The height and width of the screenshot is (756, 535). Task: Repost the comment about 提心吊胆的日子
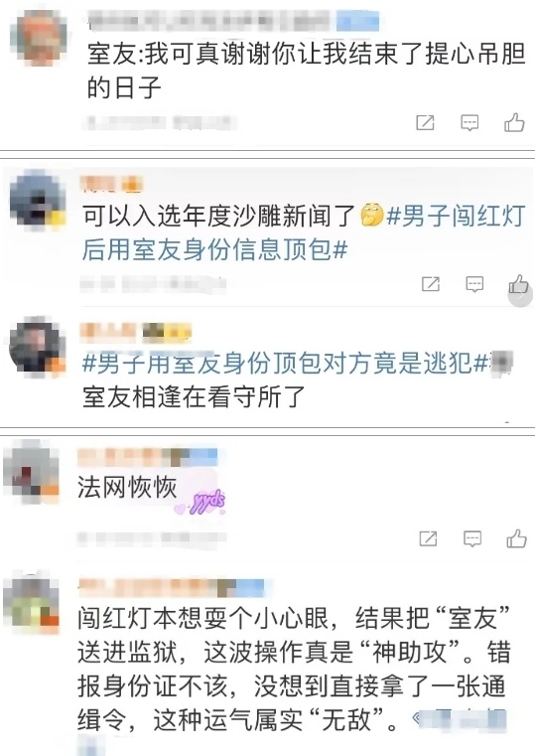tap(425, 122)
